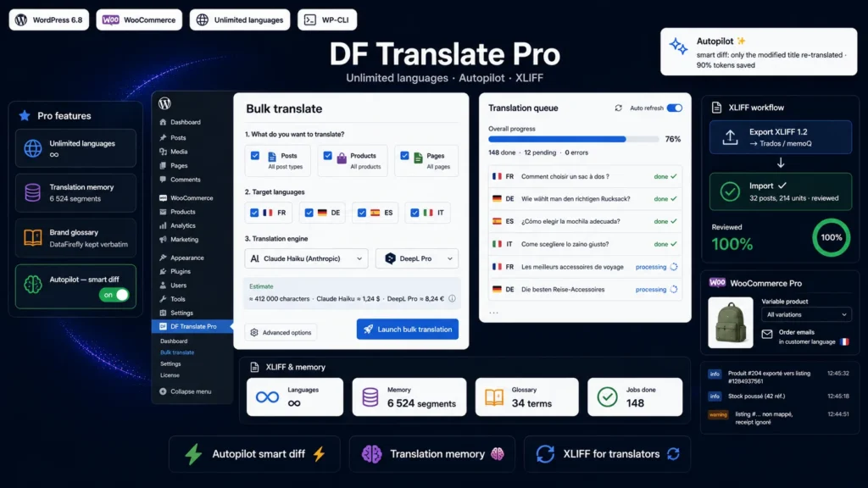The height and width of the screenshot is (488, 868).
Task: Click the overall progress bar at 76%
Action: (x=574, y=140)
